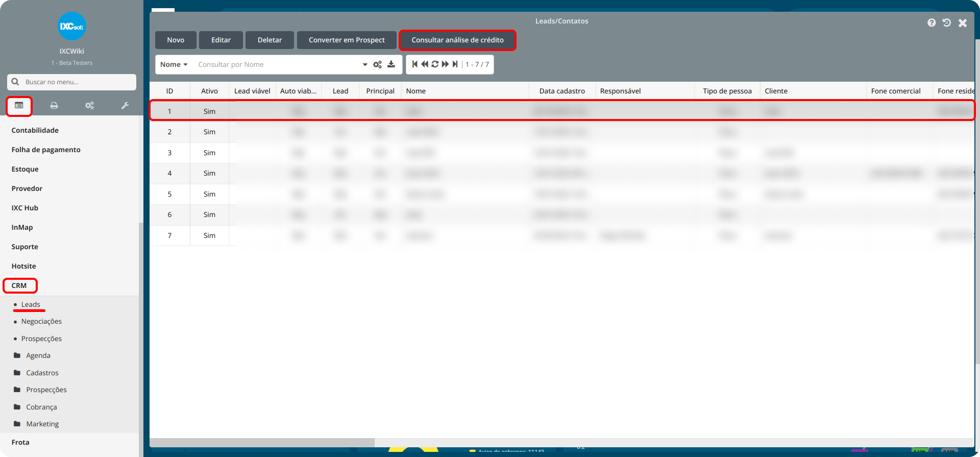Click Consultar análise de crédito button
The height and width of the screenshot is (457, 980).
(x=457, y=40)
